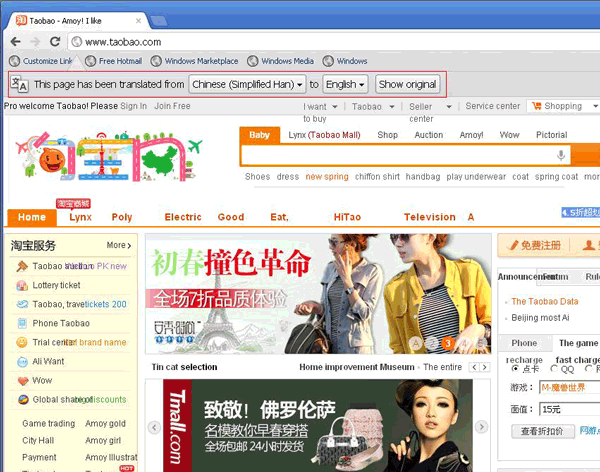Select the 点卡 radio button
Viewport: 600px width, 472px height.
tap(515, 369)
